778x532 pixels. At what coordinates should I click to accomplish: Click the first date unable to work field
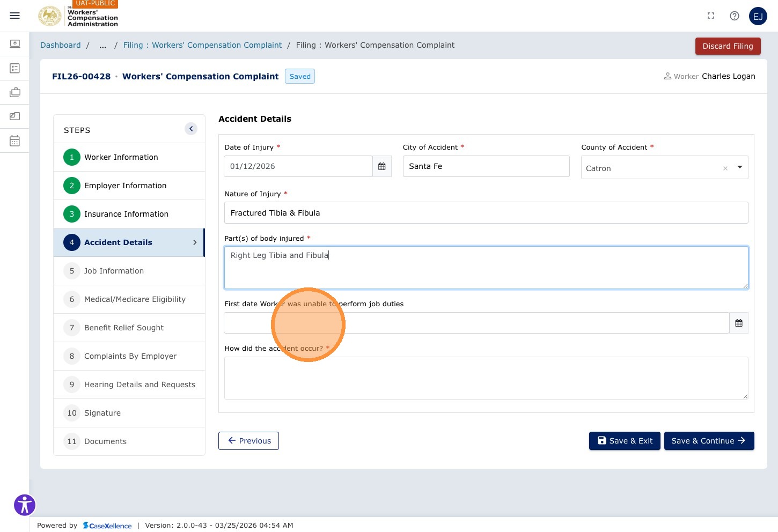[477, 323]
